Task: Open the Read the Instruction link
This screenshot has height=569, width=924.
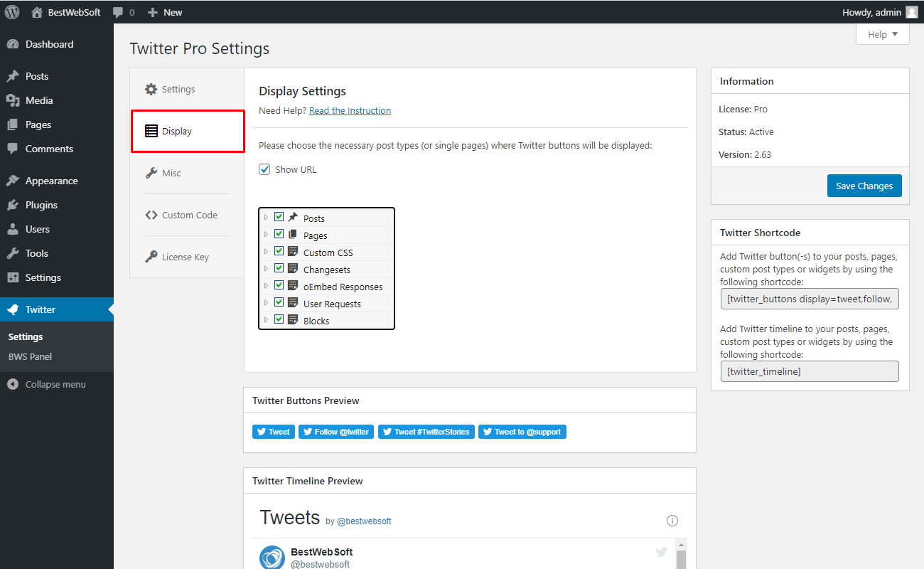Action: (x=350, y=110)
